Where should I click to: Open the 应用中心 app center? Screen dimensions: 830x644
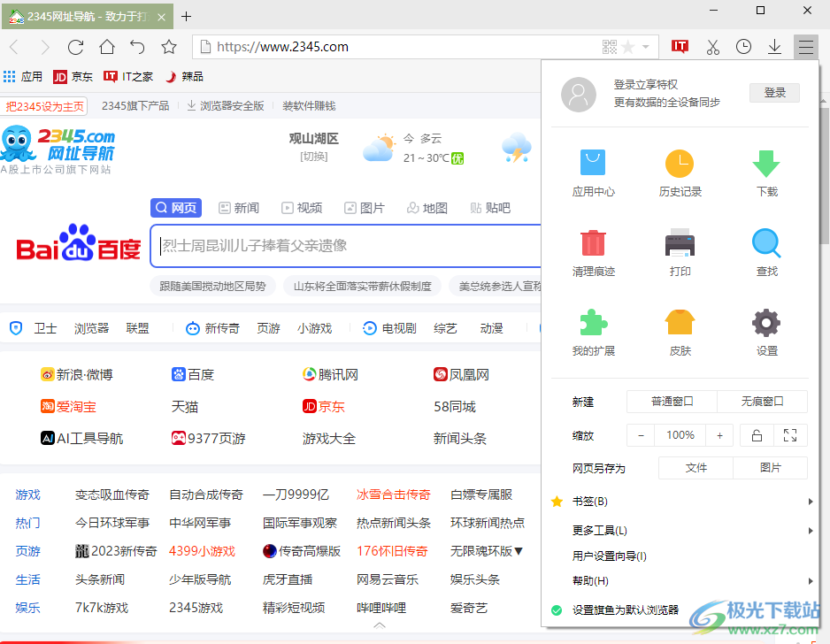coord(593,171)
